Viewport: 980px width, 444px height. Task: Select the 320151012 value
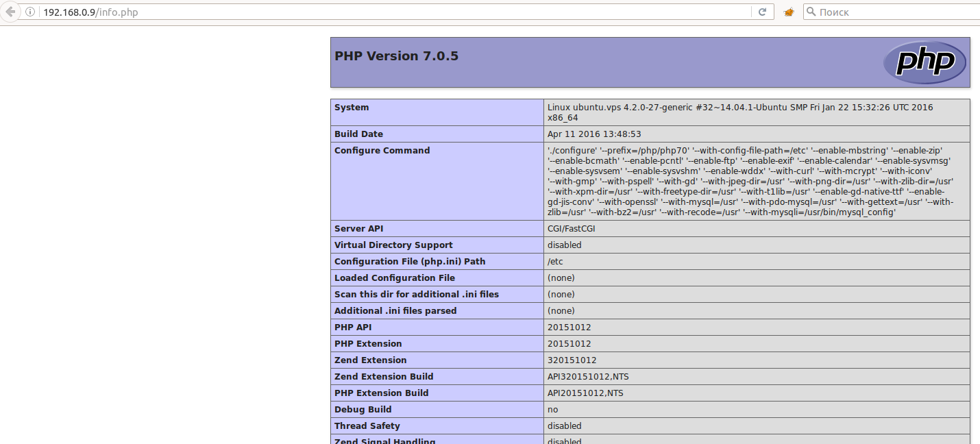[x=572, y=360]
